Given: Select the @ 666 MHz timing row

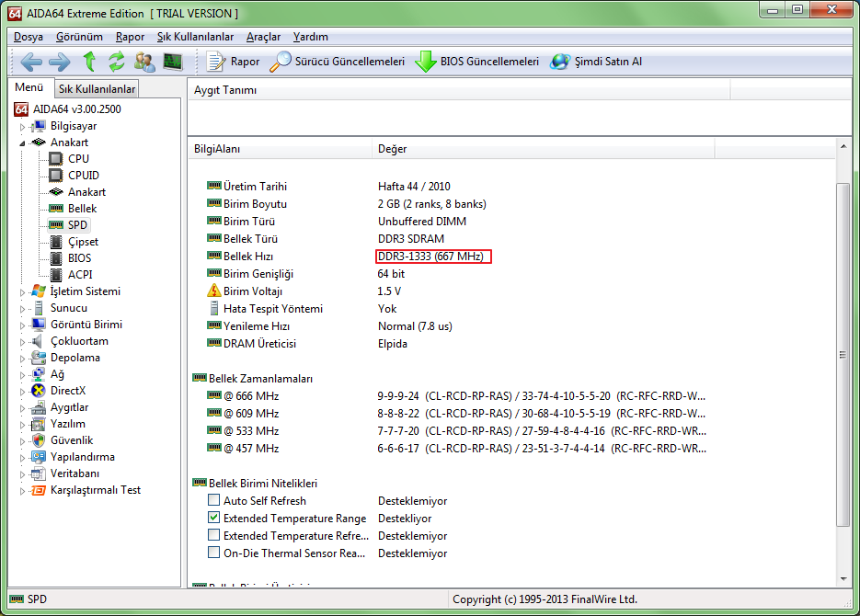Looking at the screenshot, I should coord(457,395).
